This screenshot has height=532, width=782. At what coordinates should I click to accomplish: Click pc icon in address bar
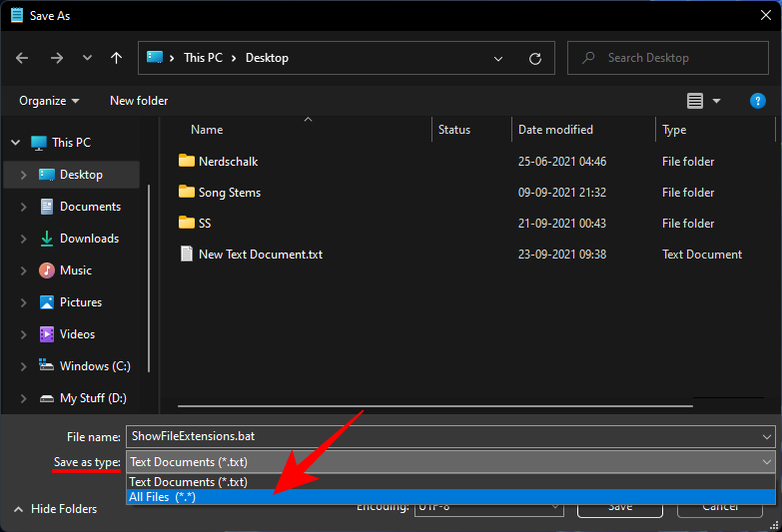coord(155,57)
